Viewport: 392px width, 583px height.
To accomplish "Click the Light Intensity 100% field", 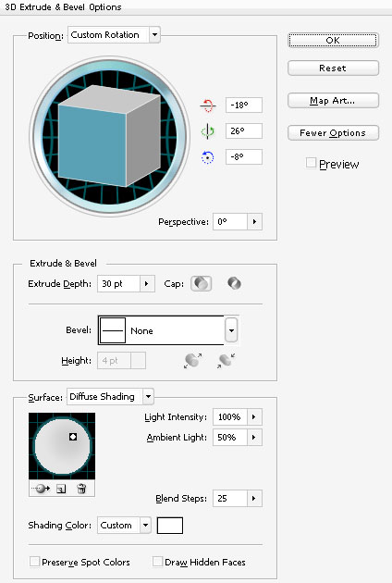I will point(230,416).
